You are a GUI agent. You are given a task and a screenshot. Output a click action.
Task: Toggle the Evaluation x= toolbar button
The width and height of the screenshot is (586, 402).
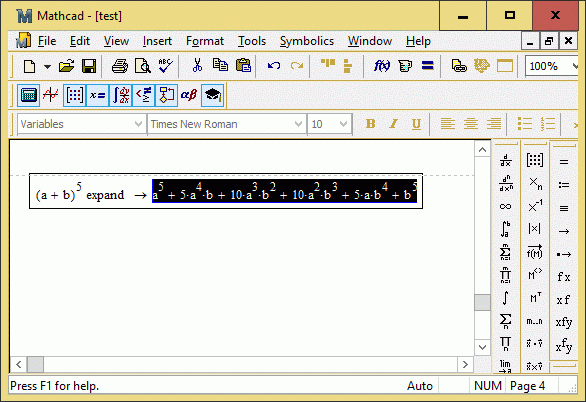98,95
